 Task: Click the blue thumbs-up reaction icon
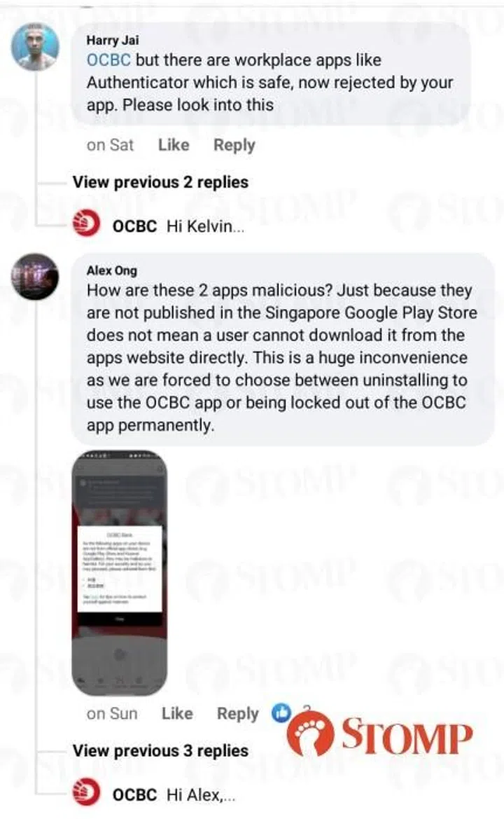281,713
